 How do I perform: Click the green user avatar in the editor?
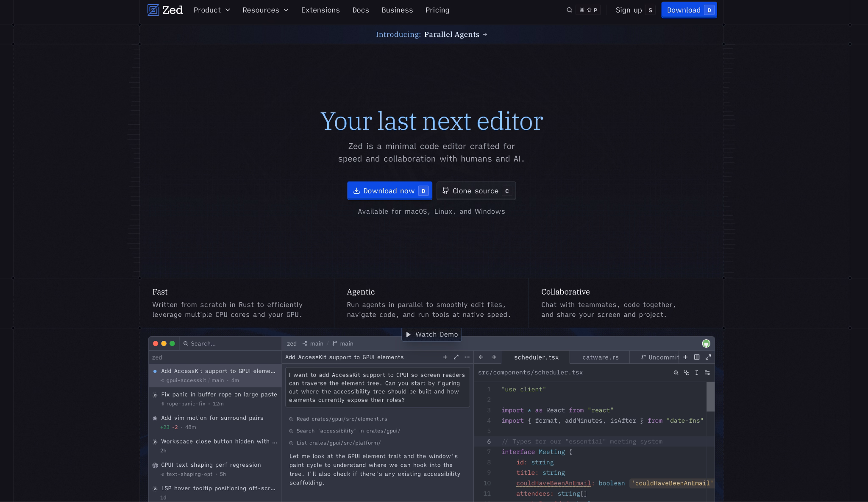point(706,343)
